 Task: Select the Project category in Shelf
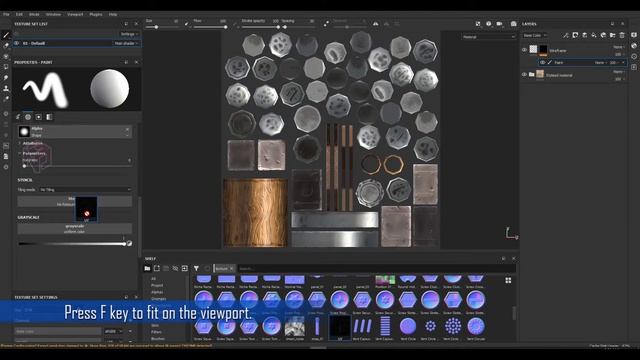[157, 285]
